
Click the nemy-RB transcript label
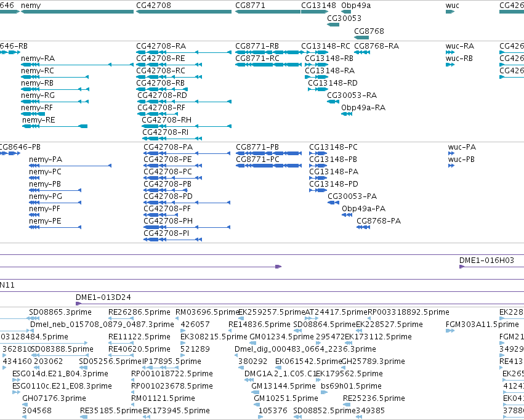click(x=37, y=83)
